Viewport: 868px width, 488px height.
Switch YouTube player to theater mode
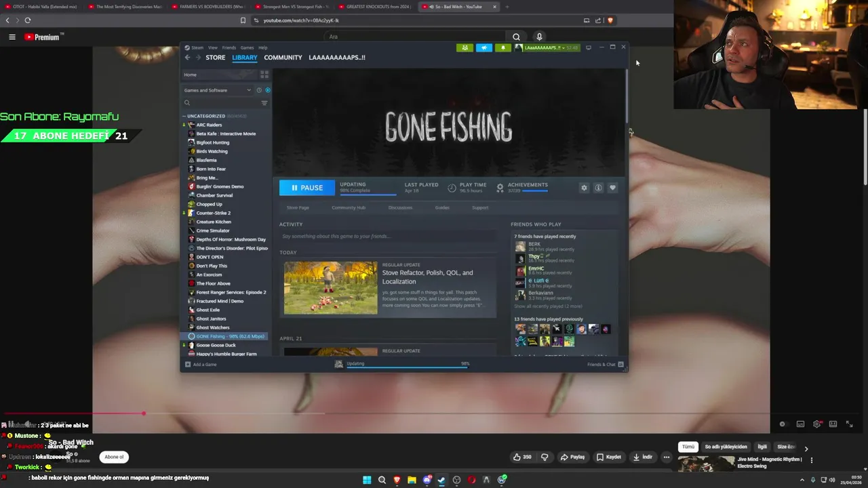click(833, 424)
